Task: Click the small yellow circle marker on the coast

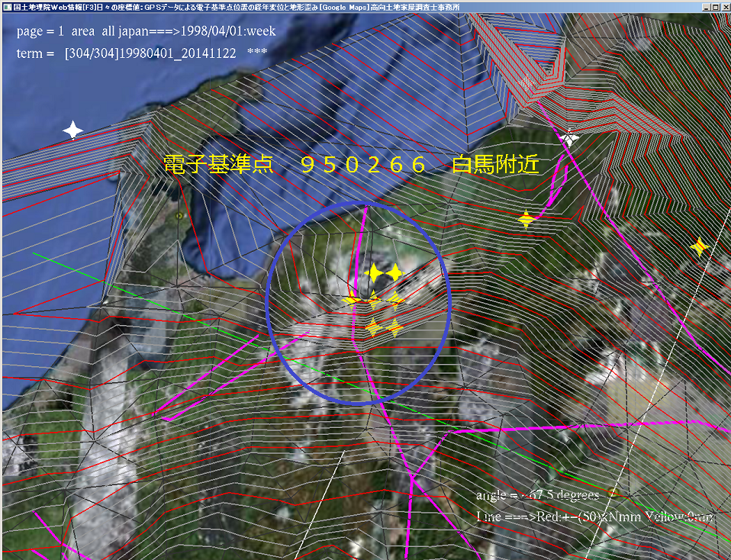Action: 179,216
